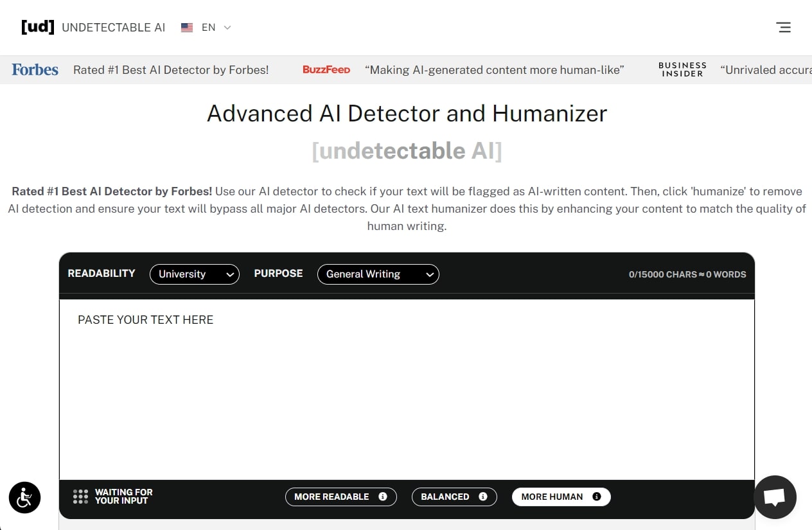Click the US flag icon
The image size is (812, 530).
pyautogui.click(x=187, y=28)
